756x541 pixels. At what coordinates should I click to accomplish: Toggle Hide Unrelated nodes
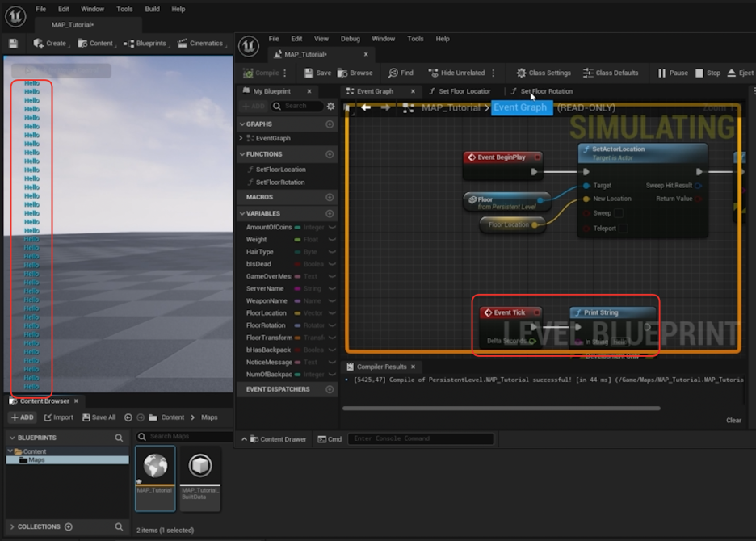click(456, 73)
